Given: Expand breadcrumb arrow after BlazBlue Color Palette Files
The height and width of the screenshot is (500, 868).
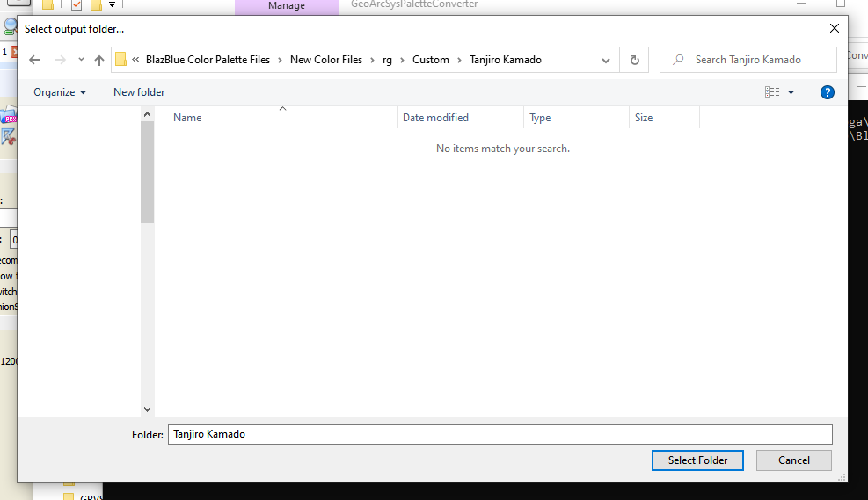Looking at the screenshot, I should click(281, 60).
